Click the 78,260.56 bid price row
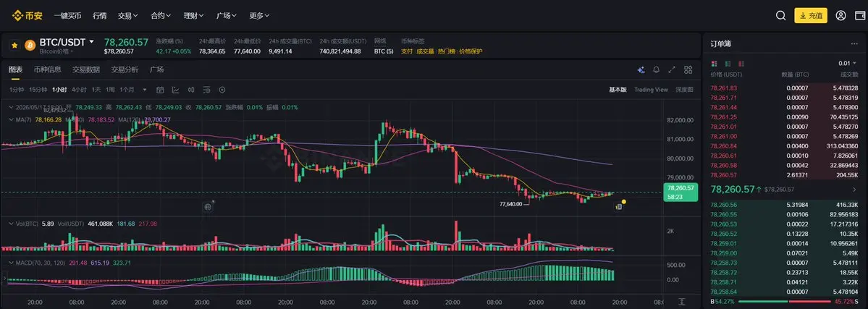This screenshot has width=868, height=309. coord(785,204)
